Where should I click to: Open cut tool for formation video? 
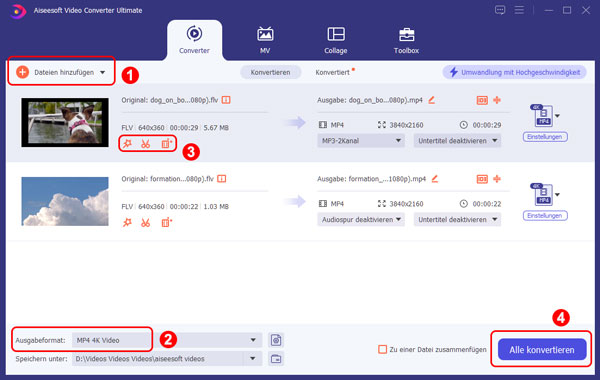click(145, 223)
